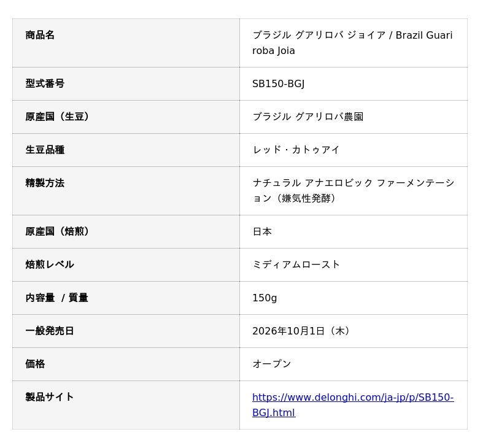Click the 原産国（生豆） label
491x448 pixels.
click(x=57, y=117)
